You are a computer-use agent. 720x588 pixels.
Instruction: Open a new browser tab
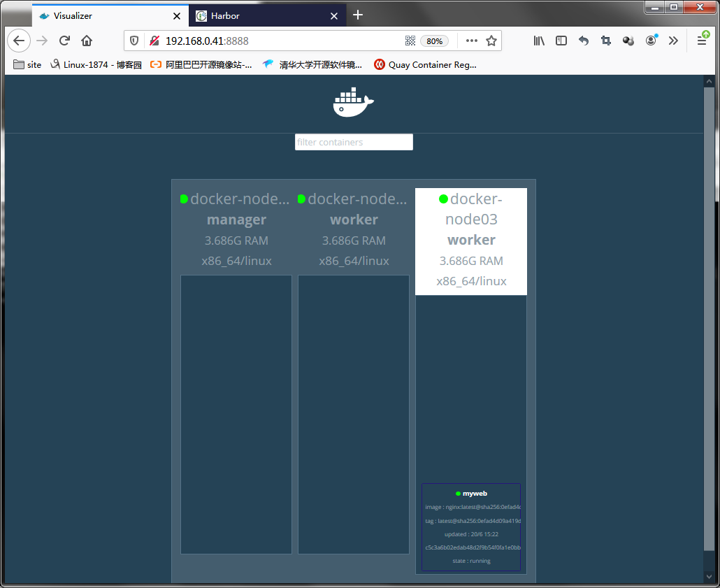click(x=358, y=15)
